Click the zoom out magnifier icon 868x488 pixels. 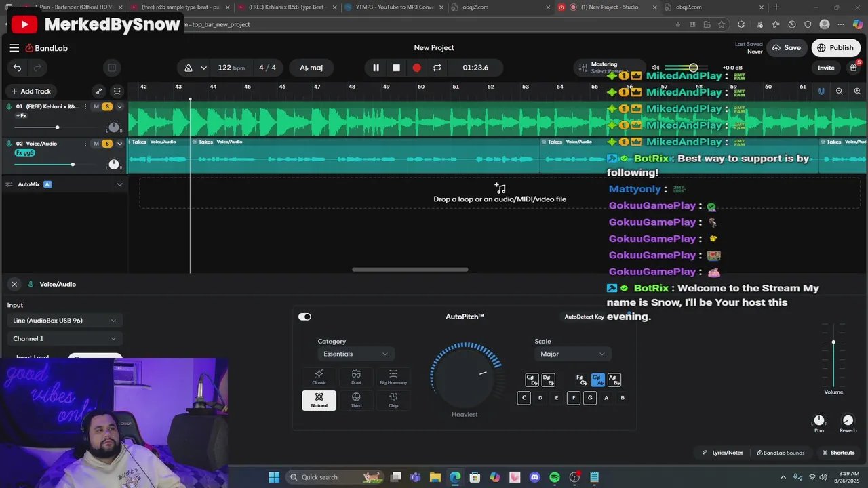(x=840, y=91)
